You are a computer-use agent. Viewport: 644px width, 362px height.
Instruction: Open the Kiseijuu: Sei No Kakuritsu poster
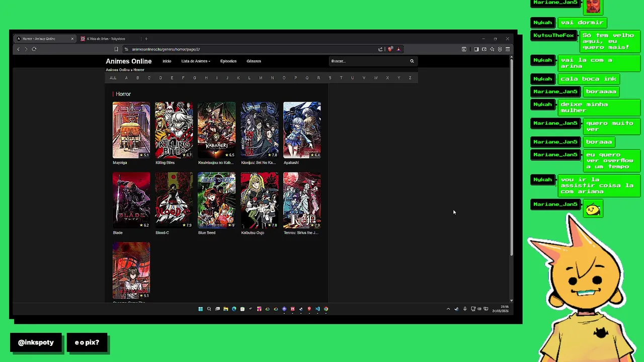point(260,130)
